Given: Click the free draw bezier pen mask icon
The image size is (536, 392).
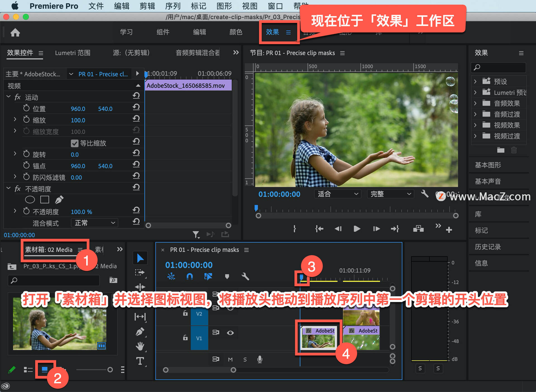Looking at the screenshot, I should (x=59, y=200).
